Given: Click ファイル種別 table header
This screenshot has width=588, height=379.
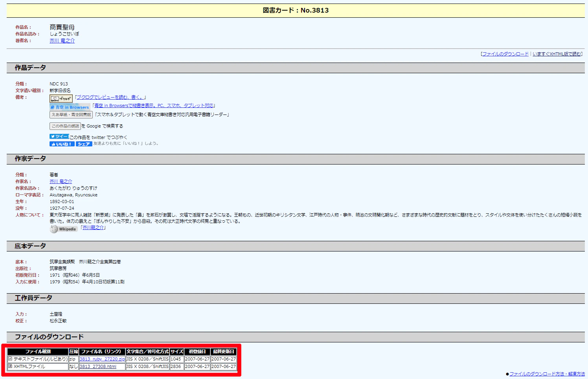Looking at the screenshot, I should (38, 351).
